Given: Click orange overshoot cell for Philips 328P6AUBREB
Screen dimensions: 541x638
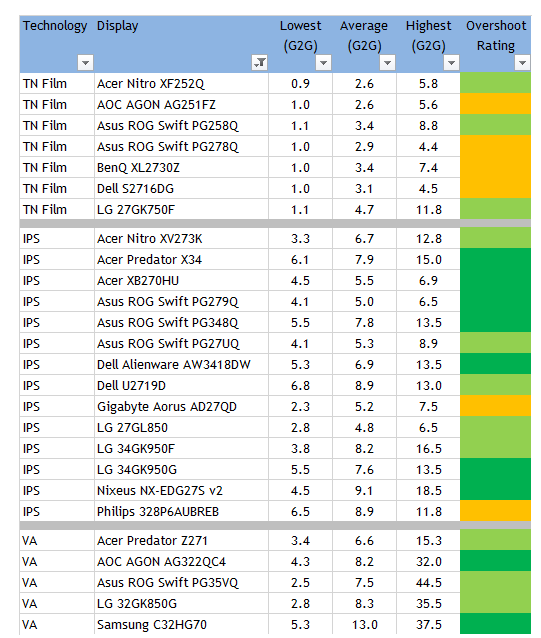Looking at the screenshot, I should 495,511.
